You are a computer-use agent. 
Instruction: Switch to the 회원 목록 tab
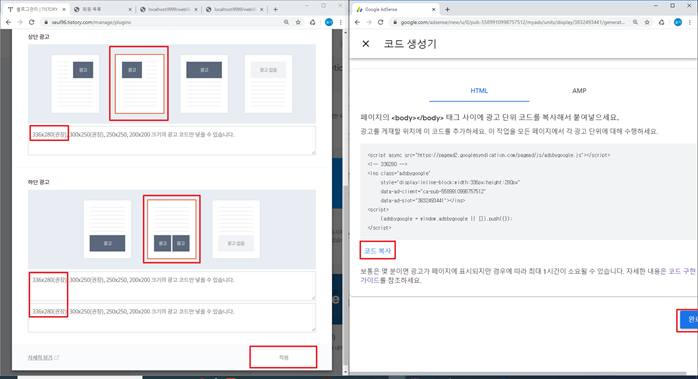(x=102, y=9)
